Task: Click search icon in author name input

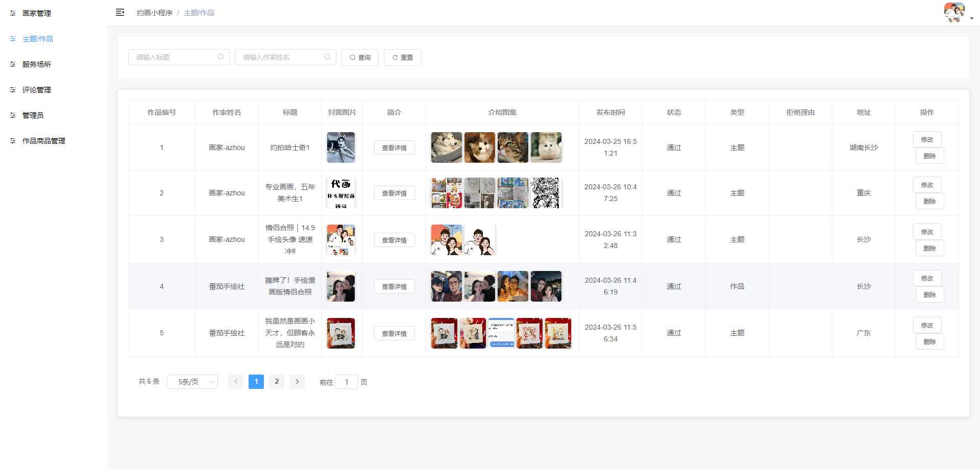Action: tap(327, 57)
